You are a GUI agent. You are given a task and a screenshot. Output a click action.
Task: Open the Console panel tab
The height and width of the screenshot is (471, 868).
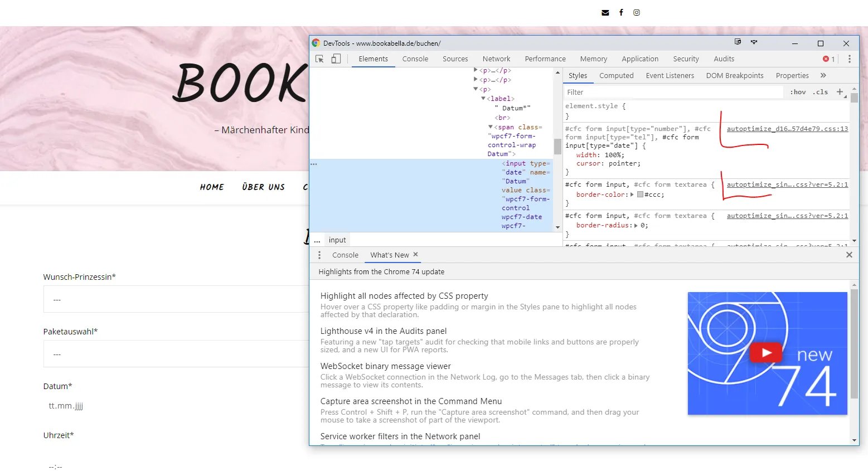pyautogui.click(x=415, y=59)
